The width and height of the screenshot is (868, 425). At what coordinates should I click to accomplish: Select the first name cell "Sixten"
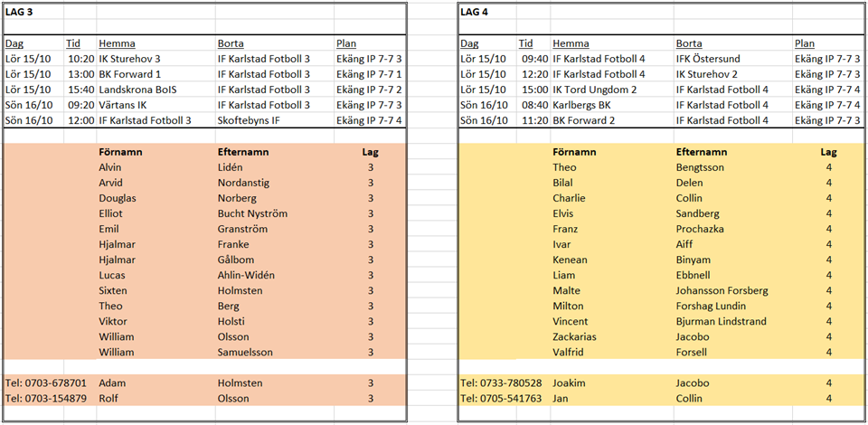pos(114,290)
